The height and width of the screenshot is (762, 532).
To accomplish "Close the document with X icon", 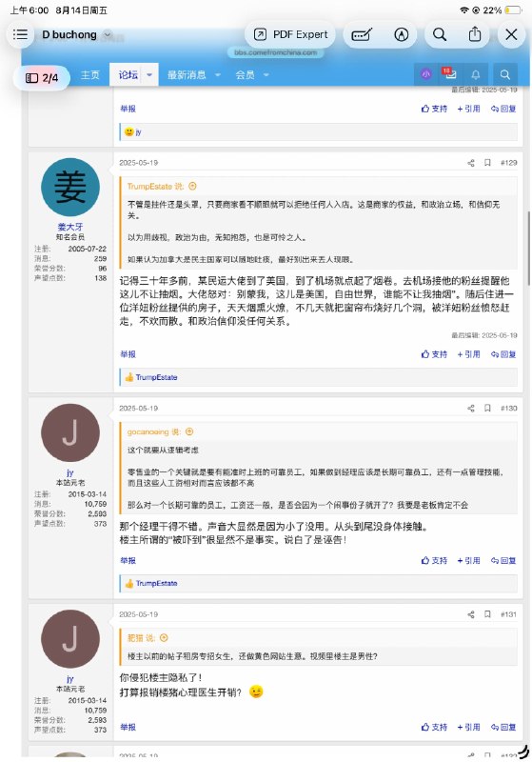I will click(511, 34).
